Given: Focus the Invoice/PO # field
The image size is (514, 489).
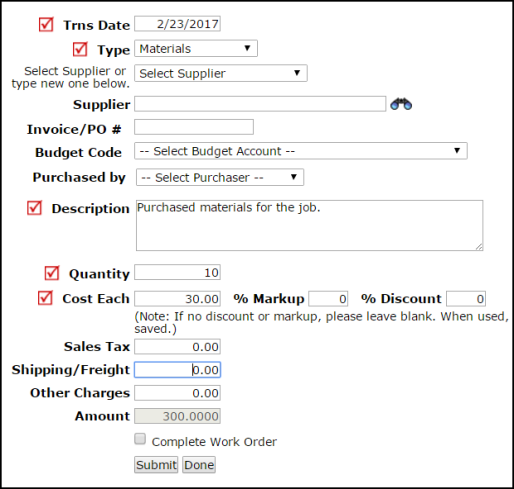Looking at the screenshot, I should 194,127.
